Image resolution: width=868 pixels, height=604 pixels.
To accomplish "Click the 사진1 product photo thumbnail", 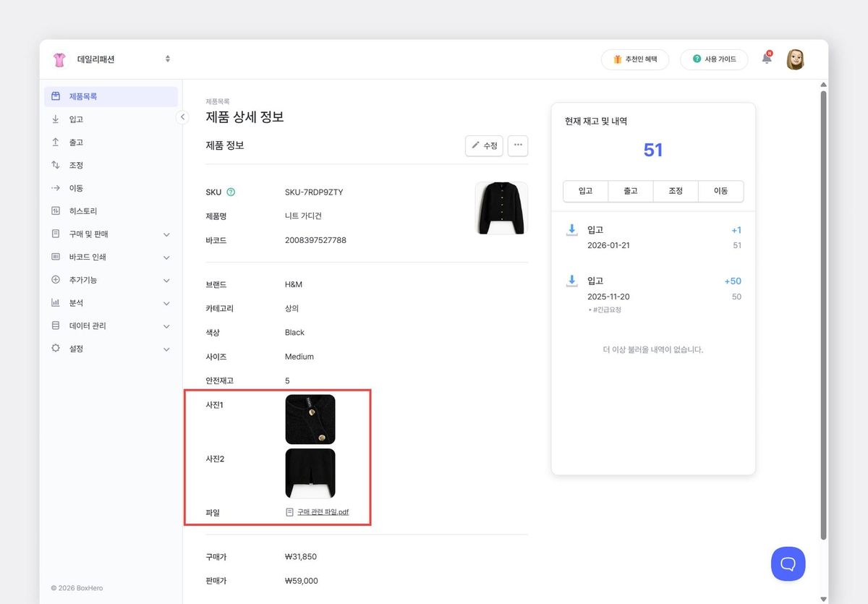I will tap(310, 419).
